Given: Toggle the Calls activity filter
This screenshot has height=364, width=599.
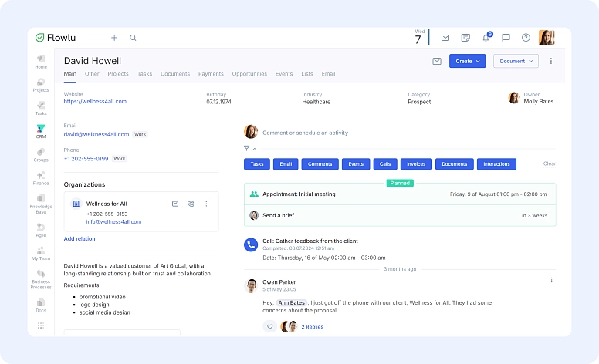Looking at the screenshot, I should [384, 164].
